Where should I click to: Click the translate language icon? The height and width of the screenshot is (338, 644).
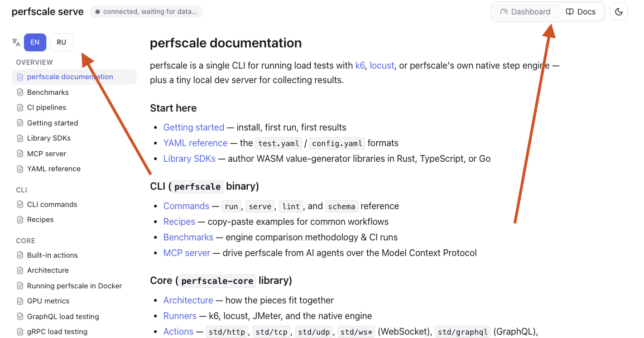[16, 42]
